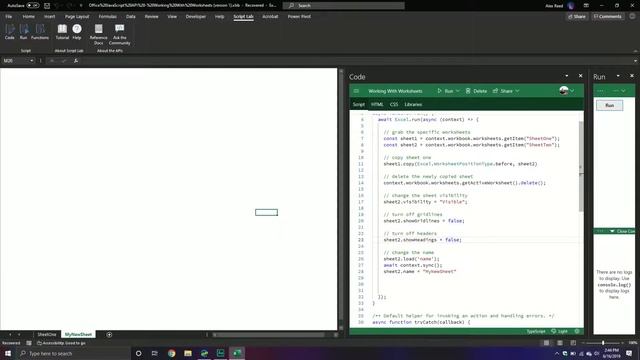640x360 pixels.
Task: Close the Run task pane
Action: (632, 76)
